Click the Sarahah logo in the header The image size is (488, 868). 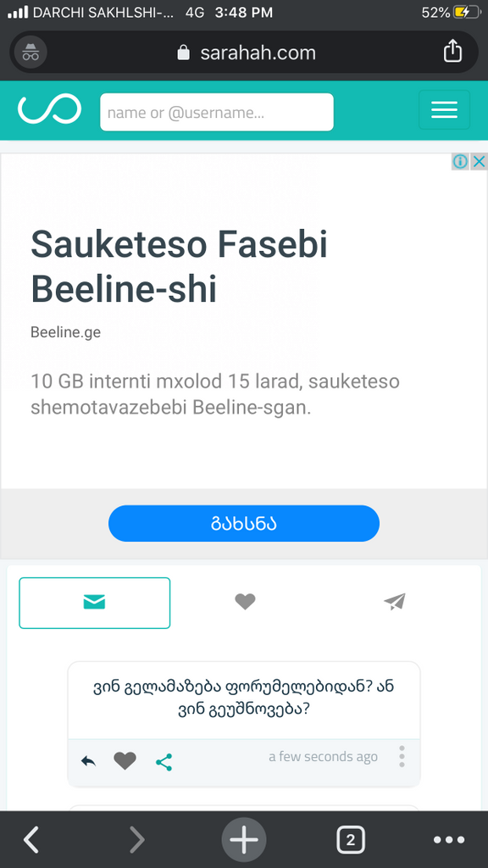48,109
